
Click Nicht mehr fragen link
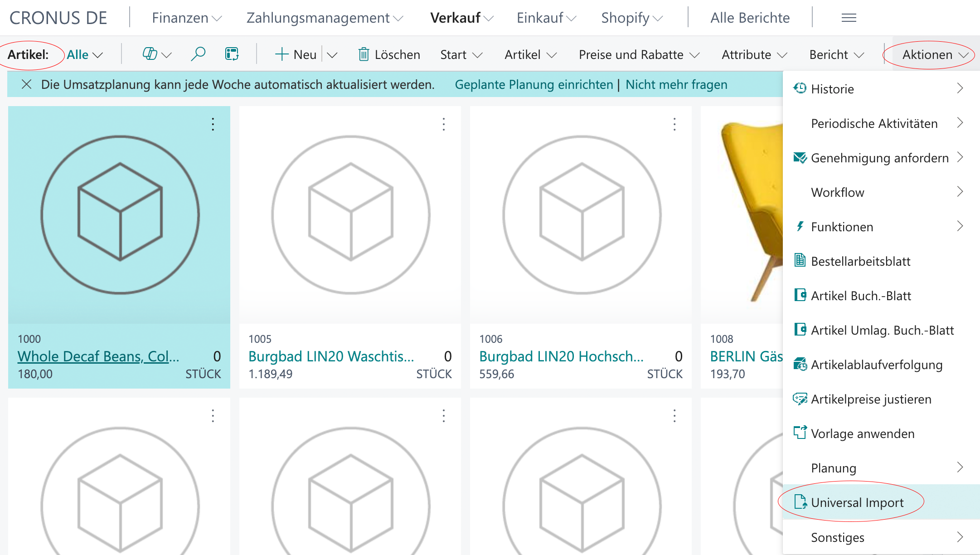(x=676, y=84)
